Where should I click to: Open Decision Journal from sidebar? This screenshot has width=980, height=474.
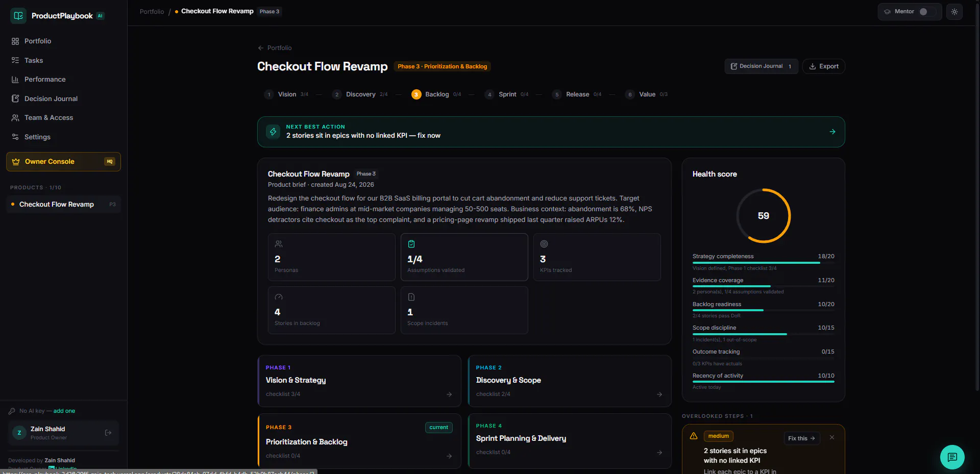[63, 98]
